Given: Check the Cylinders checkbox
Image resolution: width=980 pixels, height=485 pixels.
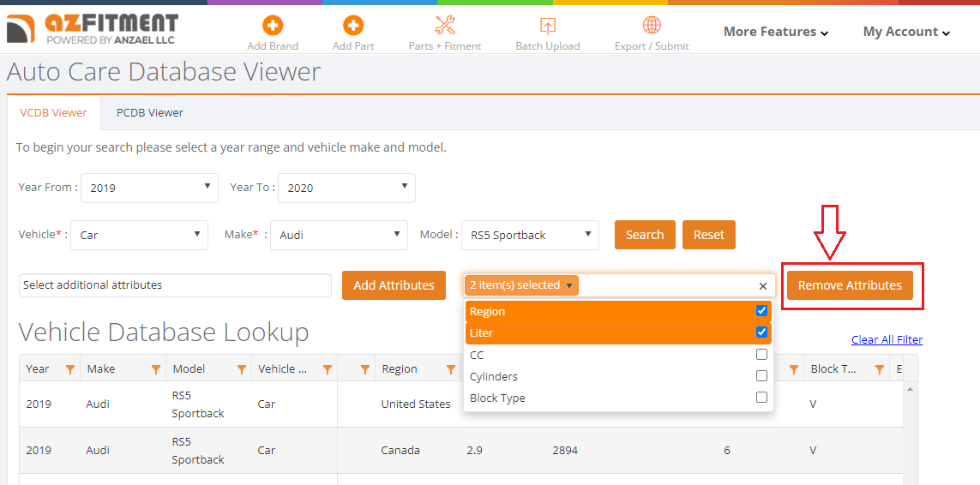Looking at the screenshot, I should tap(761, 376).
